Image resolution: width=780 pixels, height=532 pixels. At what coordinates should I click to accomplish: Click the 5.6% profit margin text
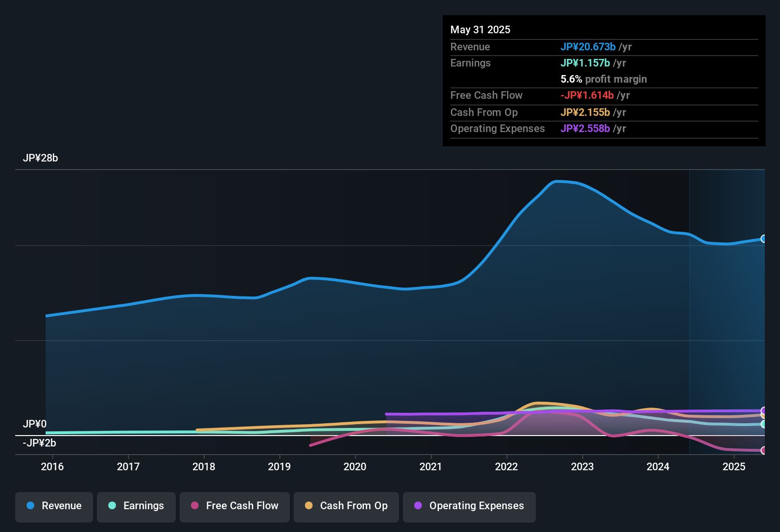604,79
